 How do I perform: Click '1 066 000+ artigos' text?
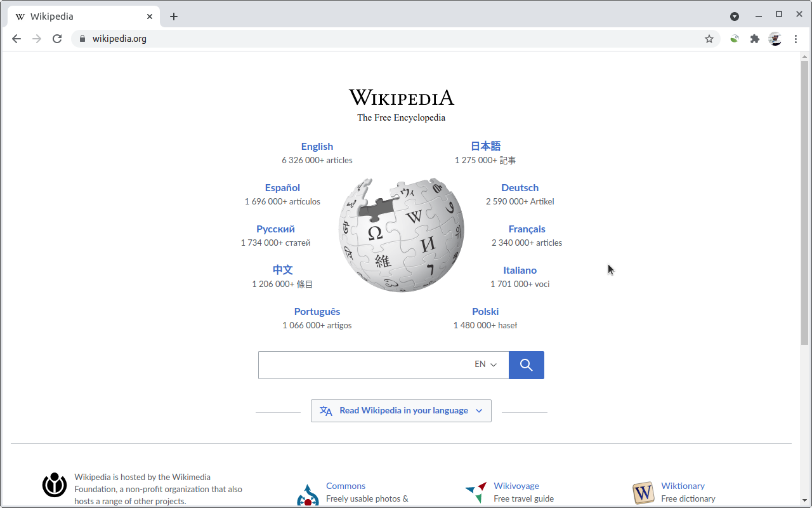pos(317,326)
